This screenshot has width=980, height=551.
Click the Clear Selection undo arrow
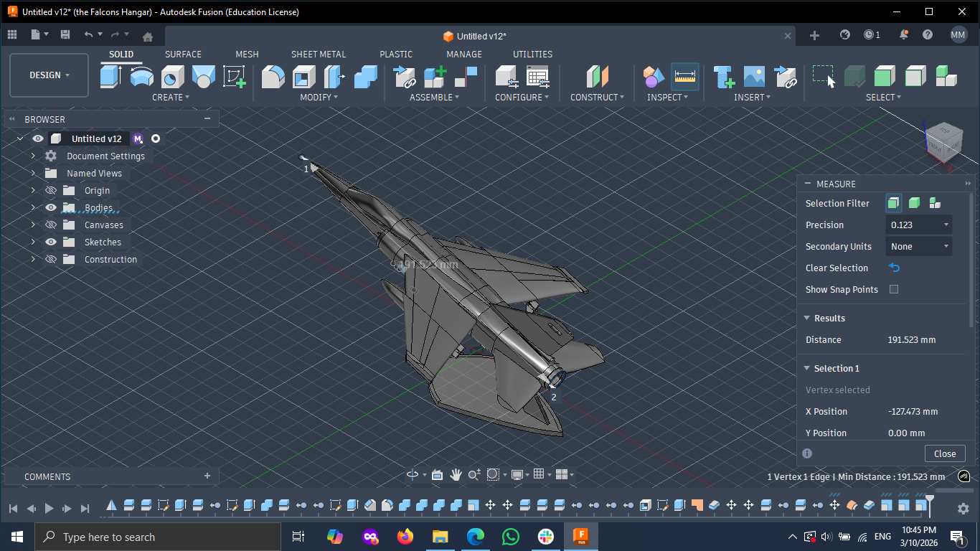894,268
